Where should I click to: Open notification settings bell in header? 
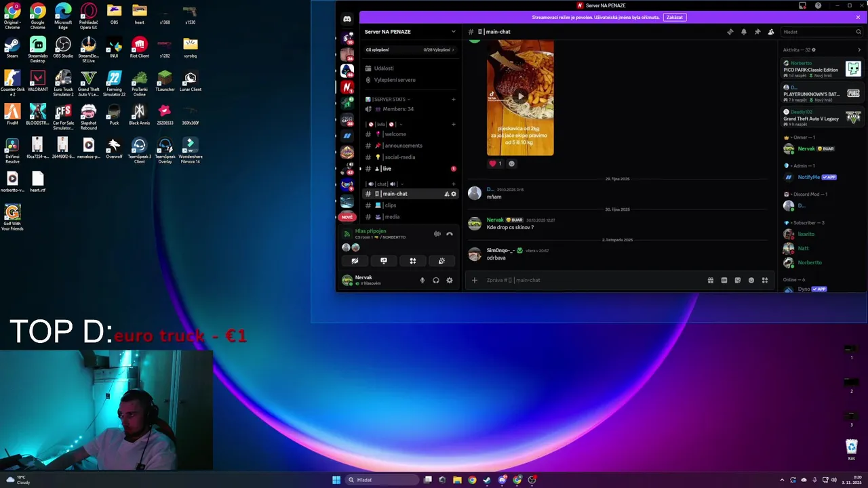coord(743,32)
